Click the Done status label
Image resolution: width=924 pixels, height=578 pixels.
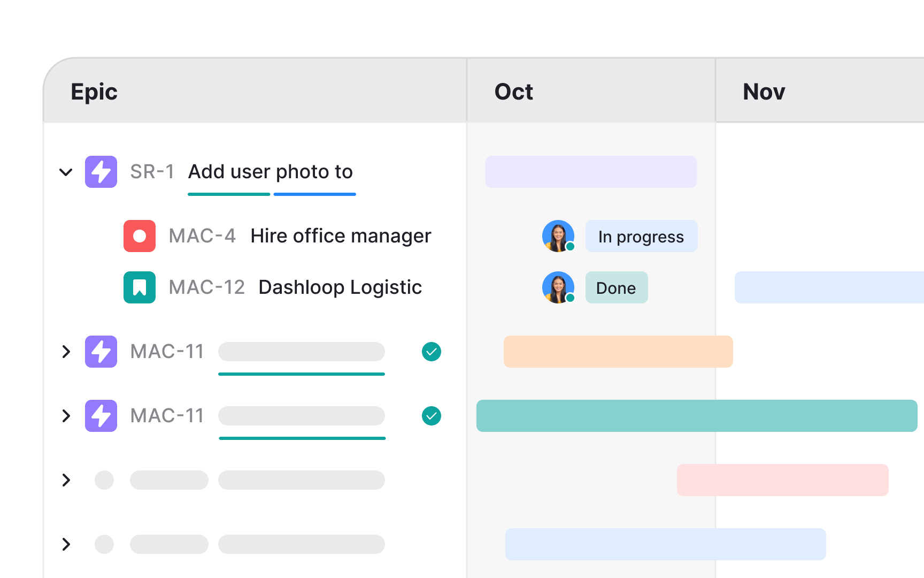(x=616, y=288)
